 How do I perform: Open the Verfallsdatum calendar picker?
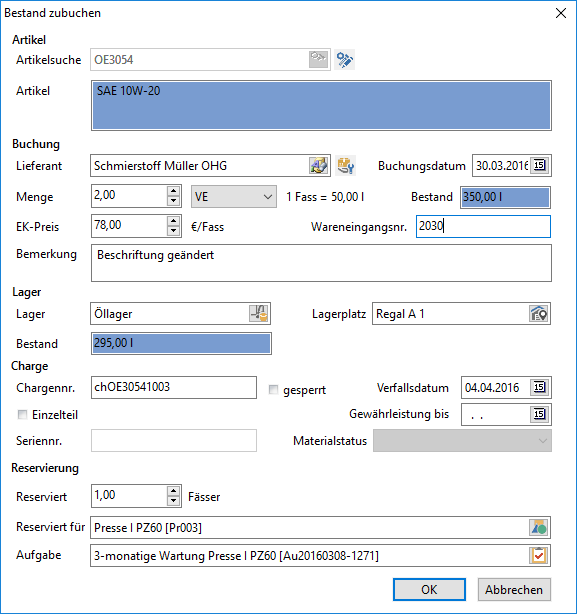539,387
